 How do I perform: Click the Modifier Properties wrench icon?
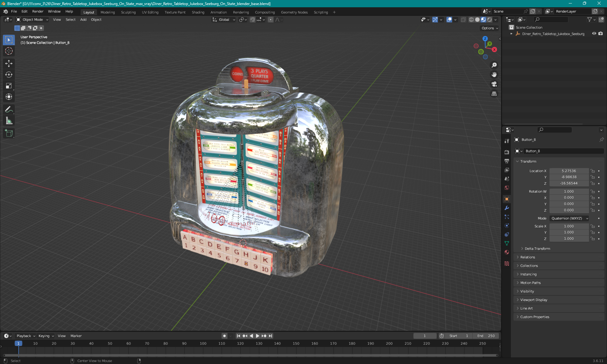507,209
